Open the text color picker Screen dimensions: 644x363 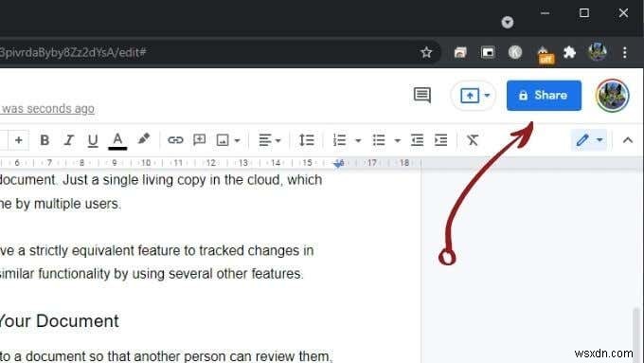[117, 140]
